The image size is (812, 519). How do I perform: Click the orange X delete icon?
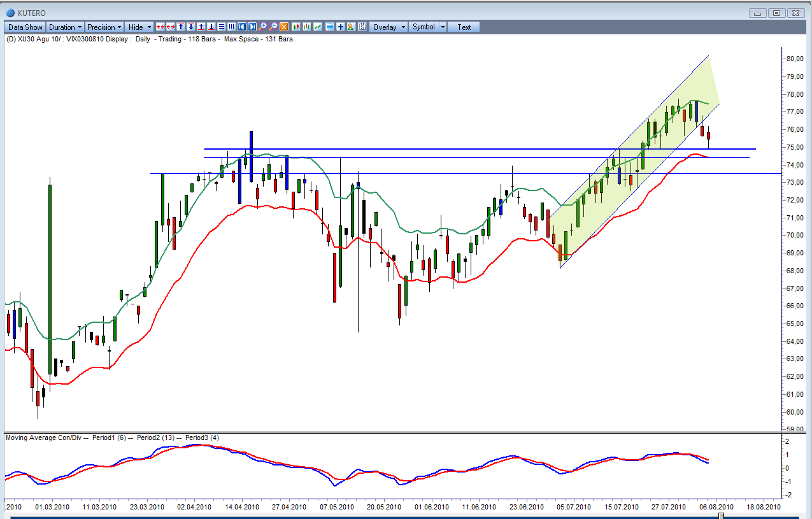coord(284,27)
